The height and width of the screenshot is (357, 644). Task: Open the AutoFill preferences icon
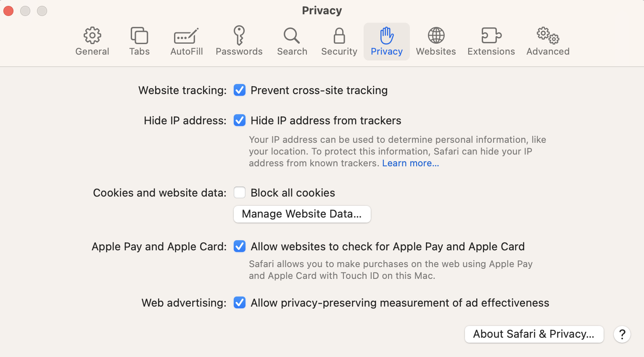tap(186, 36)
